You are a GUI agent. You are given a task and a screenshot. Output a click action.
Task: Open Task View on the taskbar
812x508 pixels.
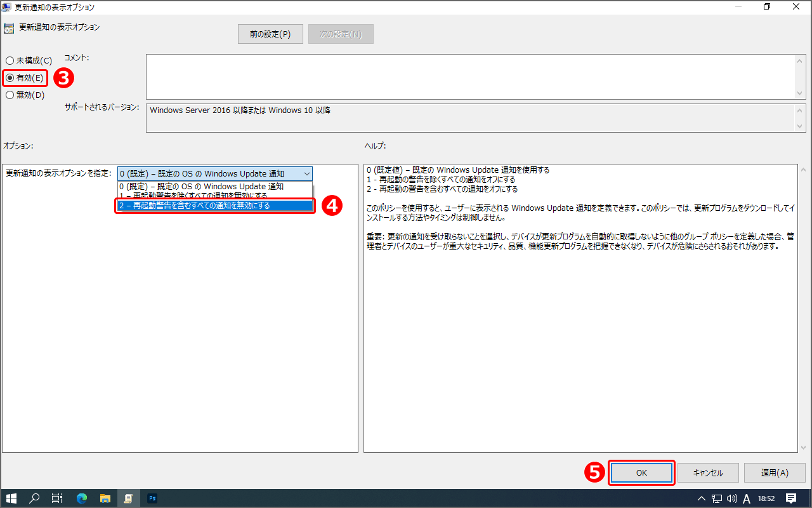coord(57,498)
